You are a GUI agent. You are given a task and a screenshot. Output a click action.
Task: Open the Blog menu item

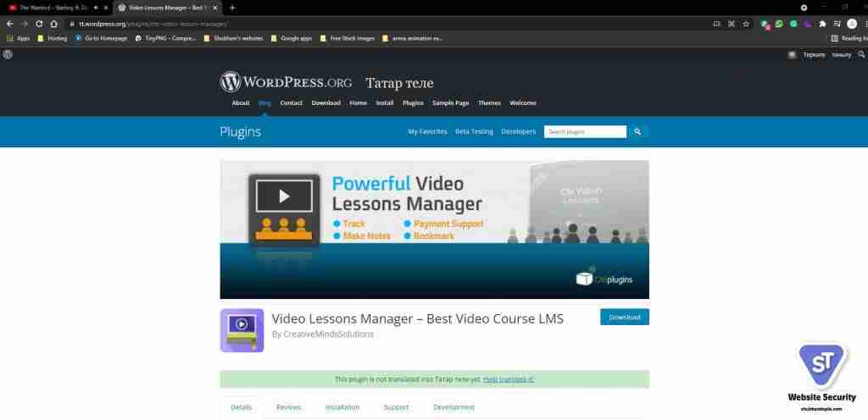(264, 103)
